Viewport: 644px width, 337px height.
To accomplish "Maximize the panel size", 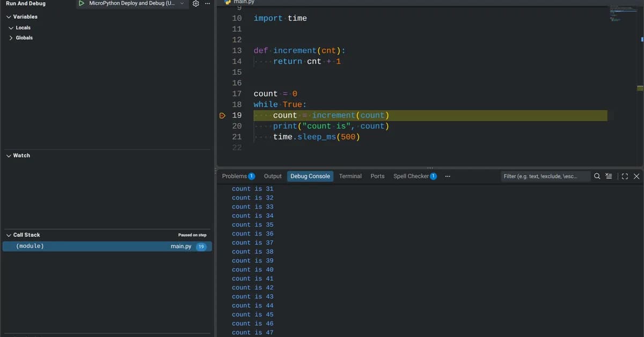I will coord(625,176).
